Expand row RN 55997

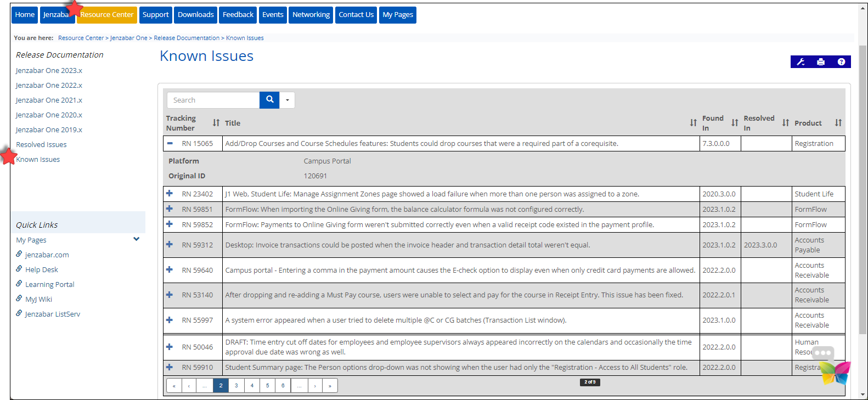pyautogui.click(x=170, y=320)
